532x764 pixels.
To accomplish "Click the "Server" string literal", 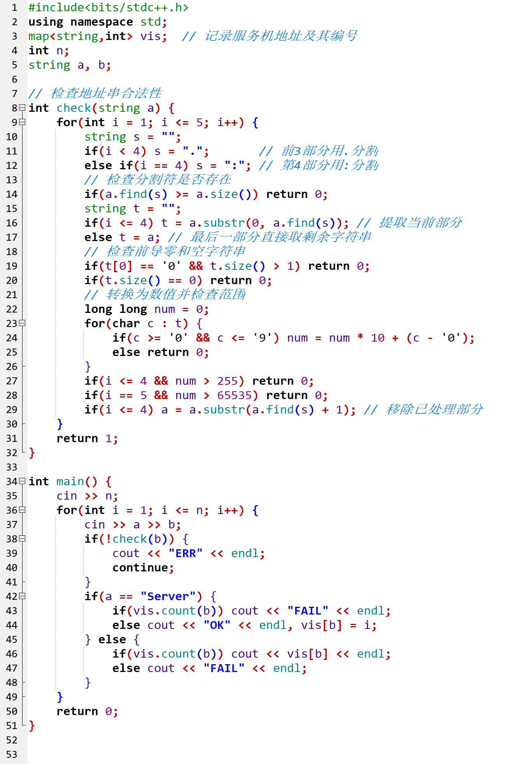I will (x=168, y=596).
